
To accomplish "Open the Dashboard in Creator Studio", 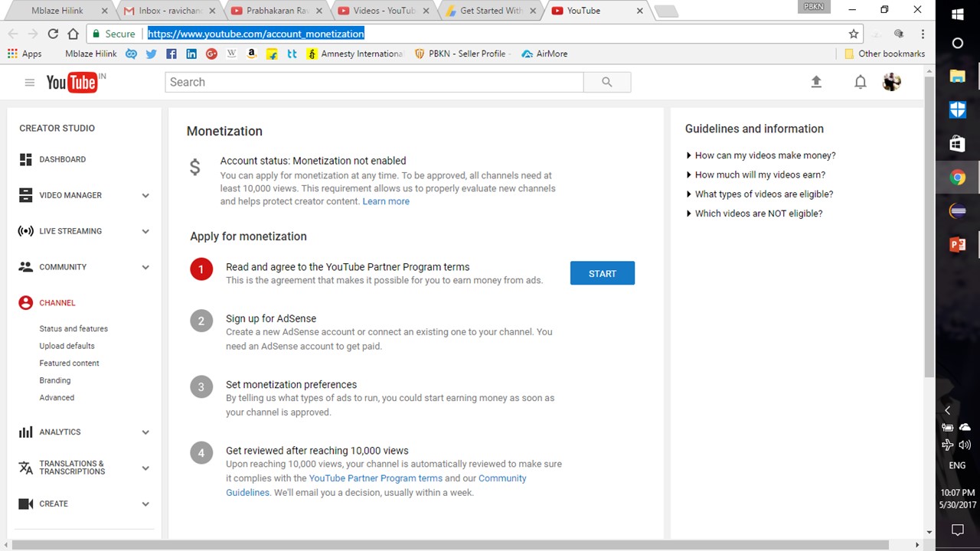I will (x=62, y=159).
